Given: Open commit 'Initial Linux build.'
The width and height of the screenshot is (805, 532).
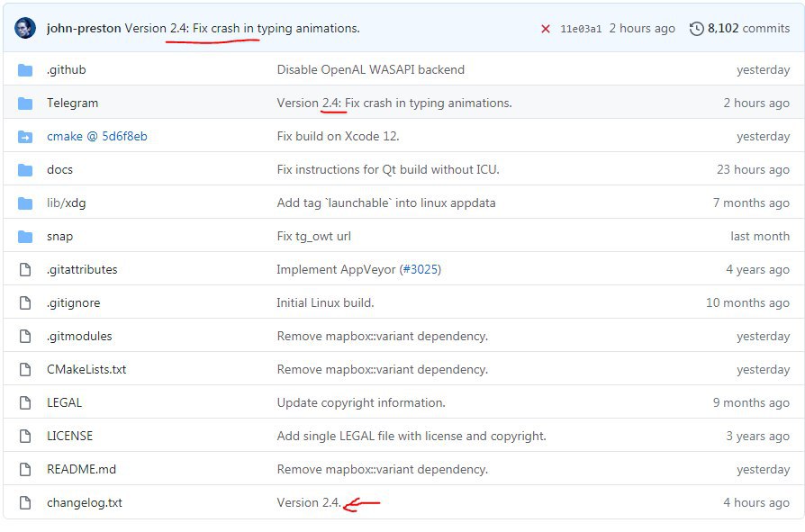Looking at the screenshot, I should 325,303.
